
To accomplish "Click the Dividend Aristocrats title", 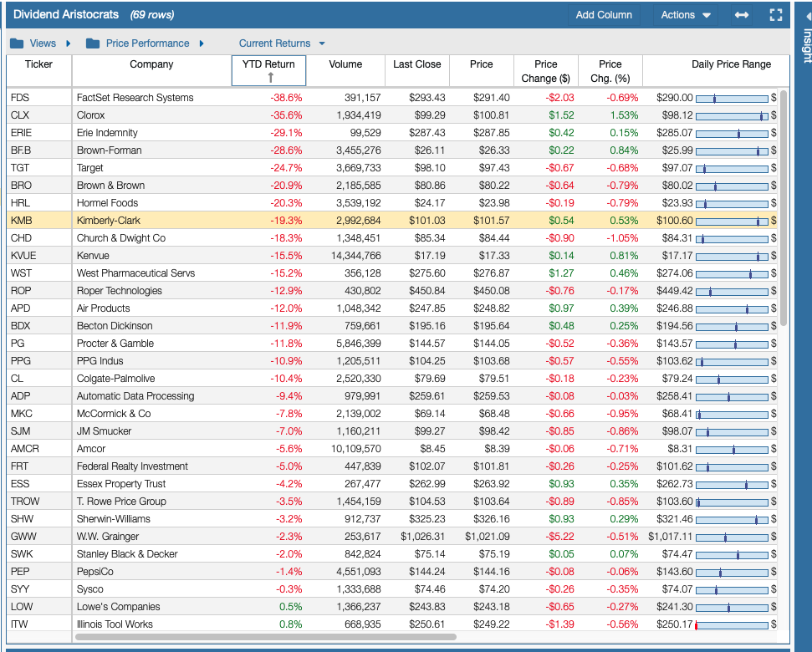I will [65, 14].
